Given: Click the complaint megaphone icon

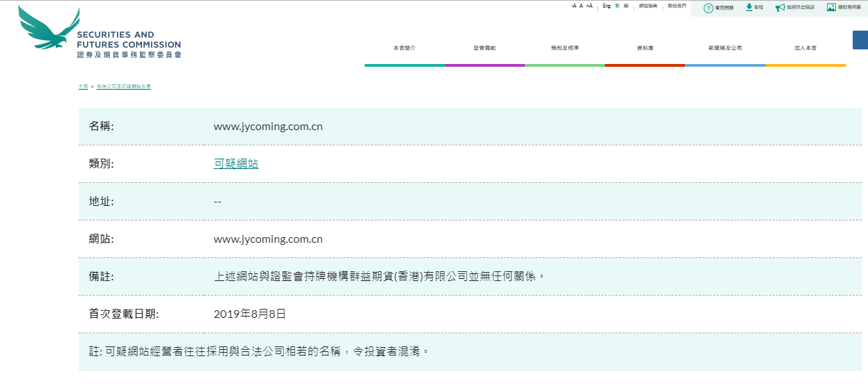Looking at the screenshot, I should pyautogui.click(x=780, y=8).
